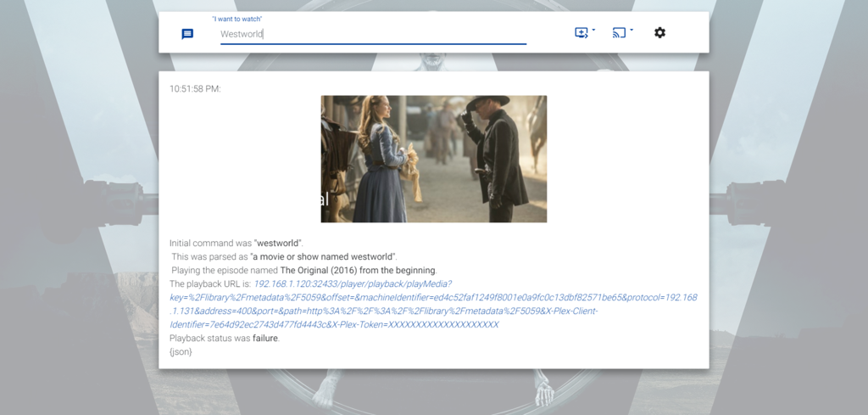
Task: Select the "This was parsed as" line
Action: 284,256
